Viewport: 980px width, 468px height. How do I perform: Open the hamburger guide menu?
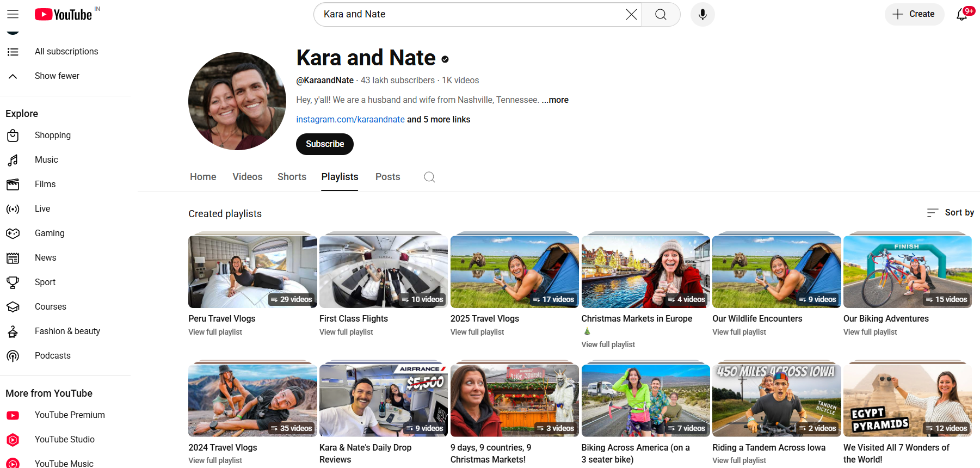[x=13, y=14]
